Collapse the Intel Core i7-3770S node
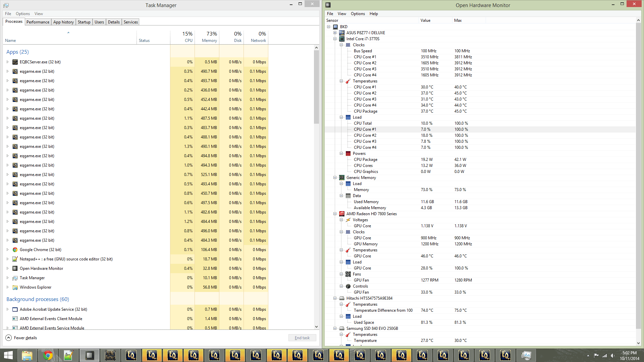This screenshot has height=362, width=644. pos(335,39)
